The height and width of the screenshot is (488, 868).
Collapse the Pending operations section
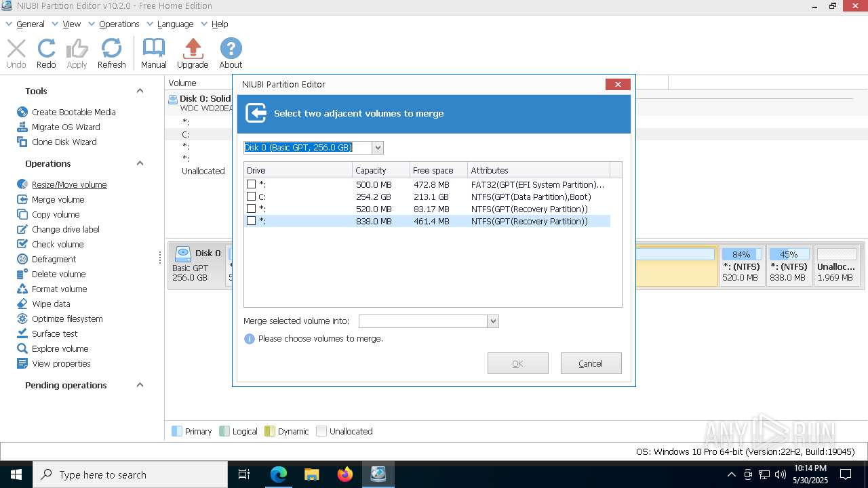click(140, 385)
